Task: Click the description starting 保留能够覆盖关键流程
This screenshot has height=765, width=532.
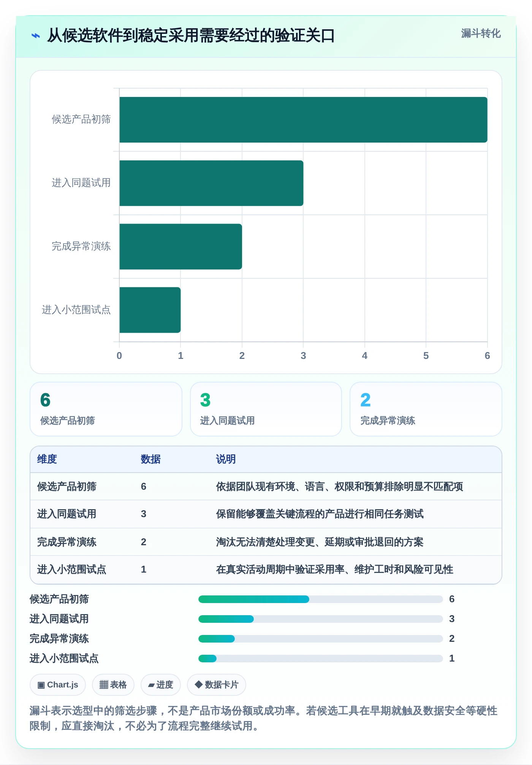Action: 320,514
